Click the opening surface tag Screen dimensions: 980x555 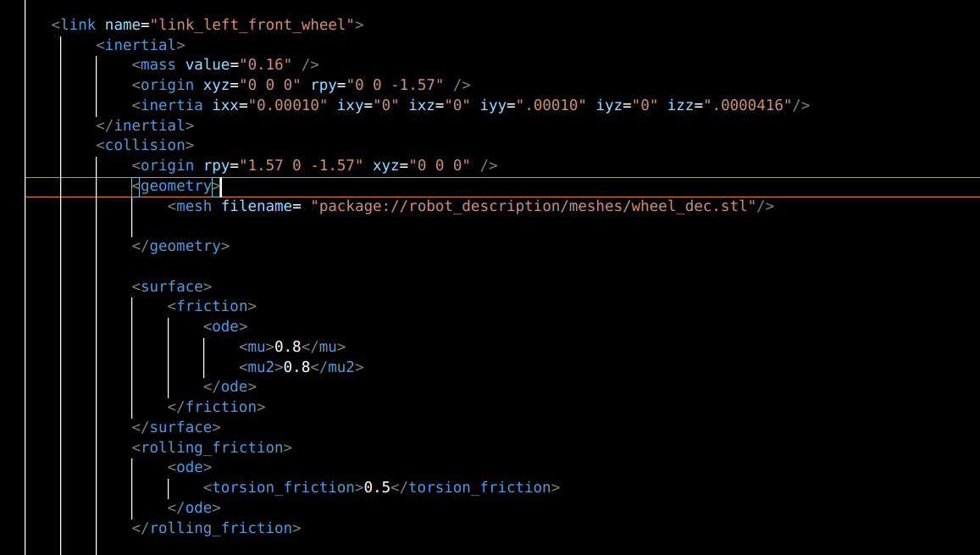coord(172,287)
